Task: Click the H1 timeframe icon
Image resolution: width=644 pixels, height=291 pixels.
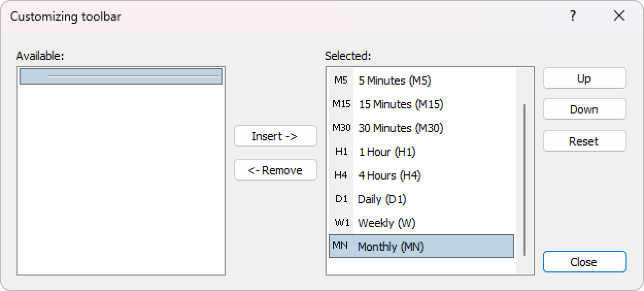Action: (x=341, y=152)
